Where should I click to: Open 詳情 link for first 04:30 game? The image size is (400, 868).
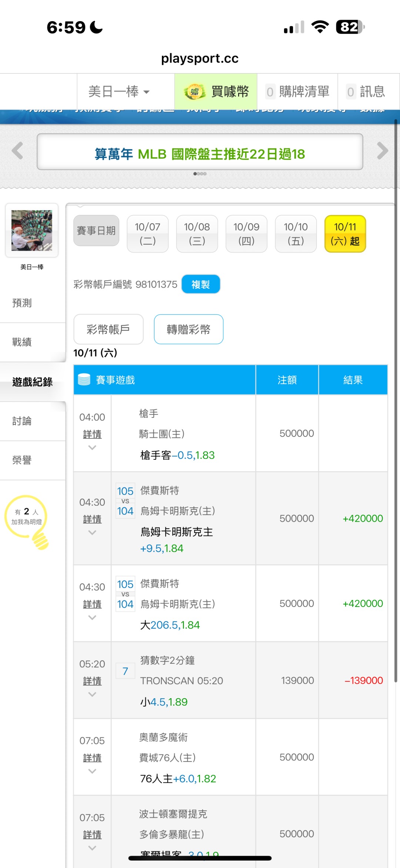pyautogui.click(x=92, y=519)
